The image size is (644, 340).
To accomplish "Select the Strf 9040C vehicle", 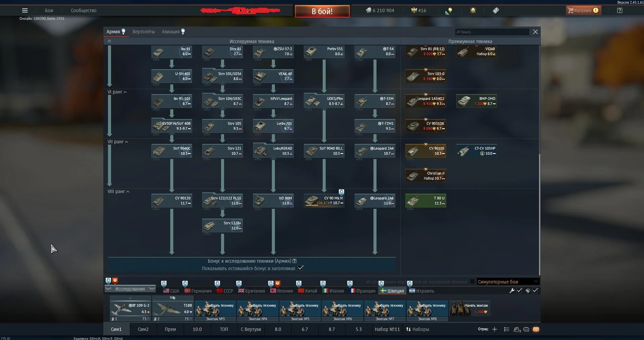I will pos(172,151).
